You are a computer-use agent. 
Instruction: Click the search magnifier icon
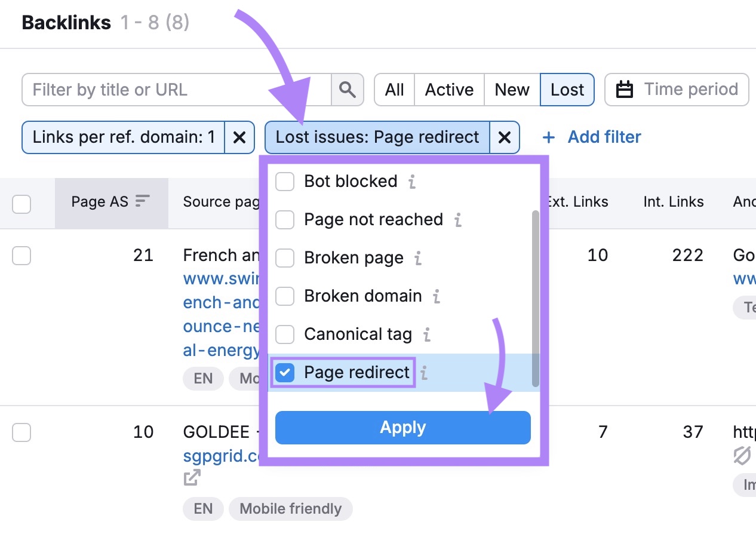(x=348, y=89)
